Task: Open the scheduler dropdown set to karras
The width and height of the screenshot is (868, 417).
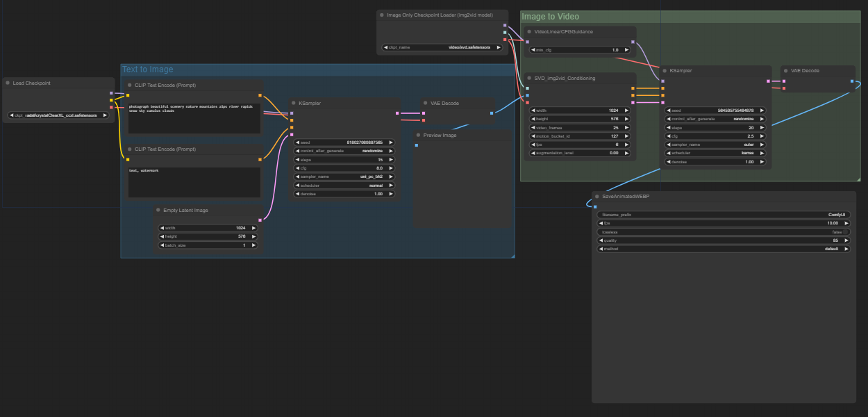Action: tap(714, 153)
